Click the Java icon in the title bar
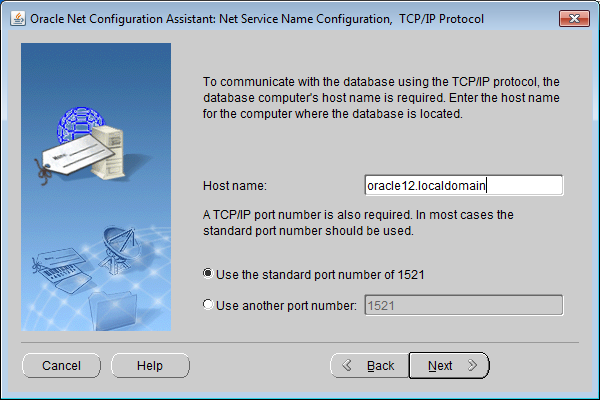 pyautogui.click(x=18, y=18)
